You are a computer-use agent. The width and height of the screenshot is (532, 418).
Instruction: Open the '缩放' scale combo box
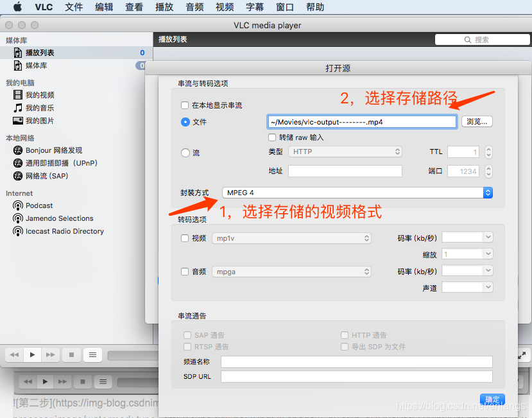[x=467, y=254]
